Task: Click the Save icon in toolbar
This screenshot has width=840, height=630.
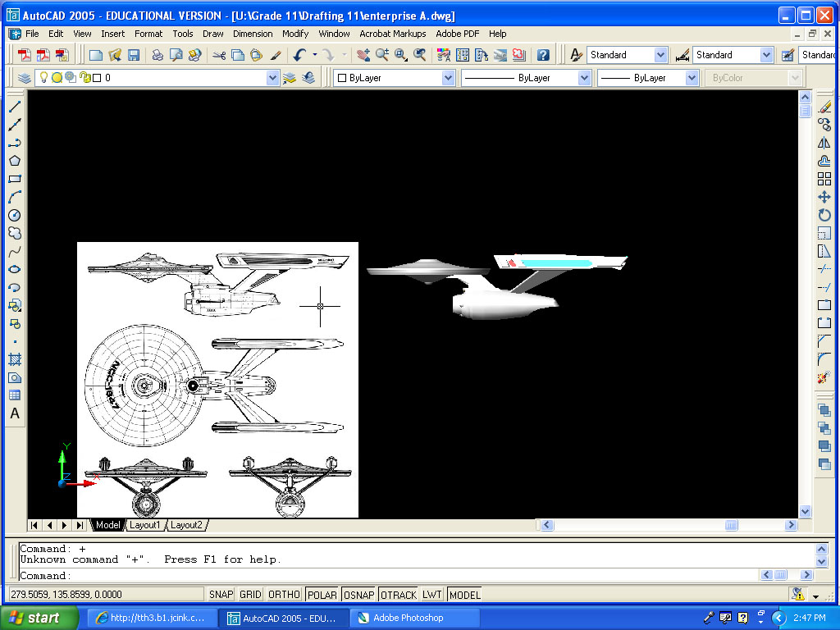Action: 134,55
